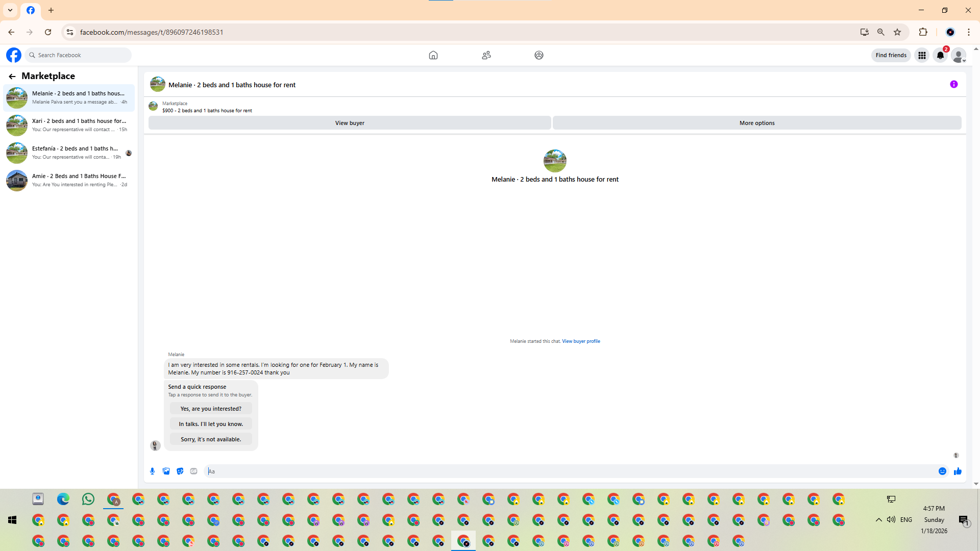Open the GIF picker icon
This screenshot has width=980, height=551.
point(193,471)
